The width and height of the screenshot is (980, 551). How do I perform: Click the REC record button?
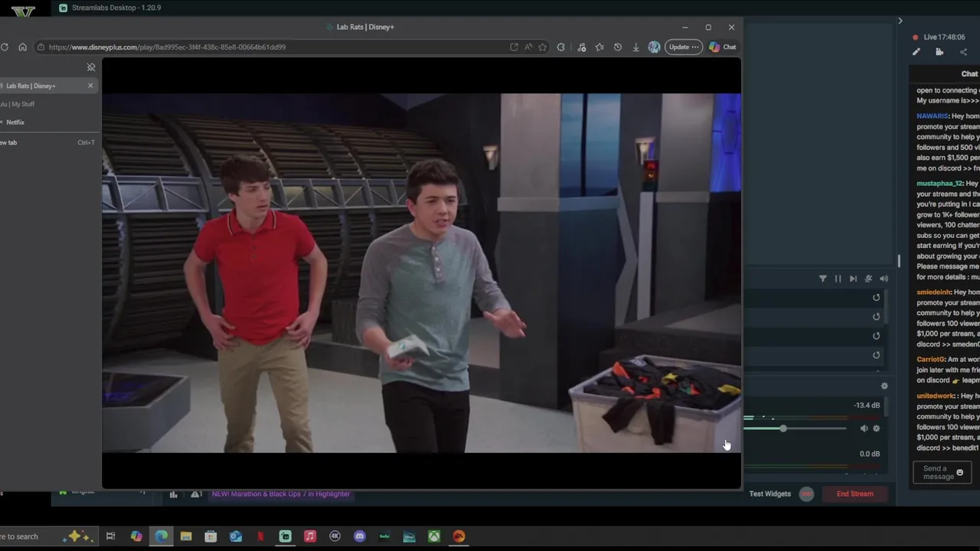point(807,494)
